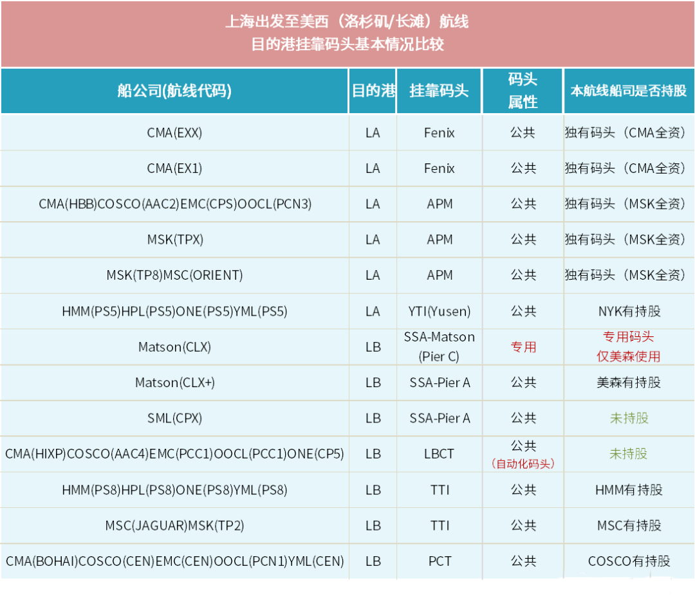Click LB in the LBCT row

373,454
